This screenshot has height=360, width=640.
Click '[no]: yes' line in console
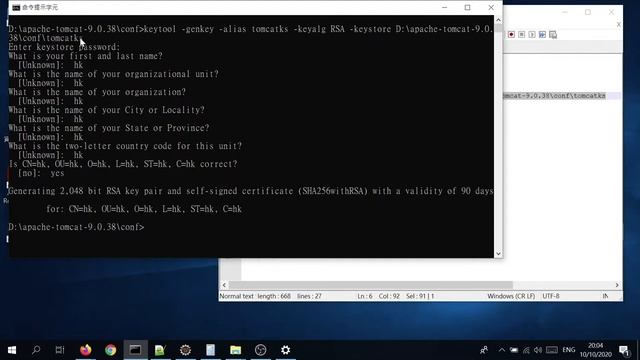pos(41,173)
